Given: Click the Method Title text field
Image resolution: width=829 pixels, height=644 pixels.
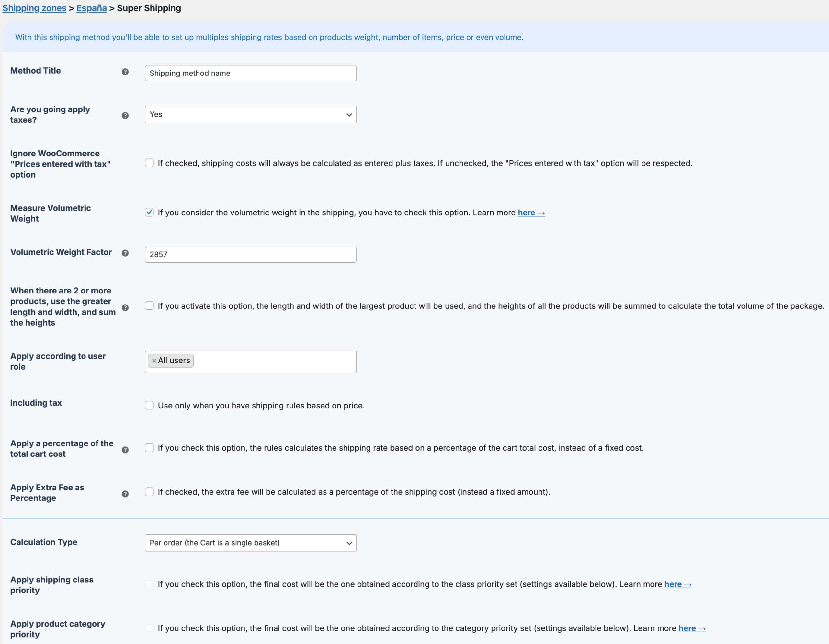Looking at the screenshot, I should click(251, 73).
